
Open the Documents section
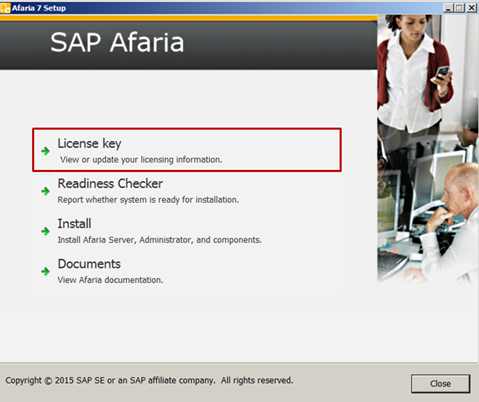pos(89,264)
